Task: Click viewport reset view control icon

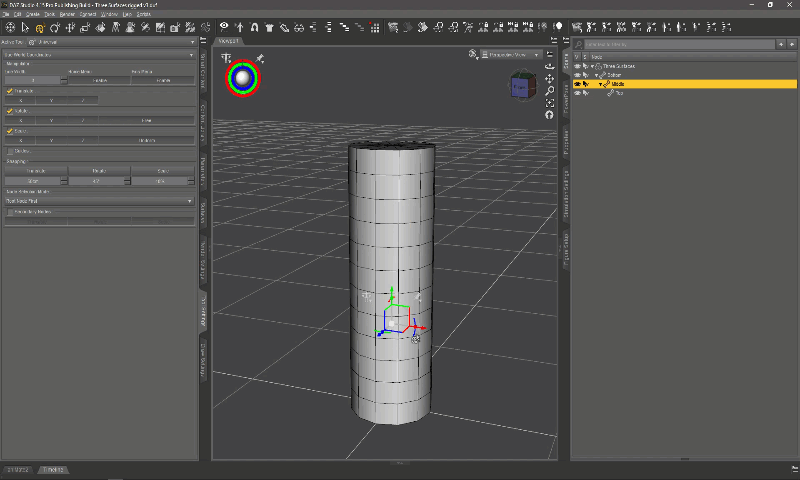Action: click(549, 115)
